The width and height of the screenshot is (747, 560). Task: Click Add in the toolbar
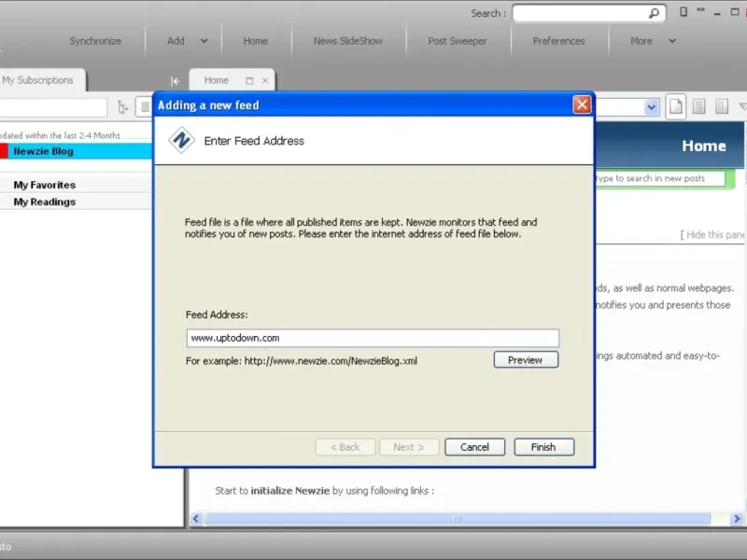tap(176, 41)
